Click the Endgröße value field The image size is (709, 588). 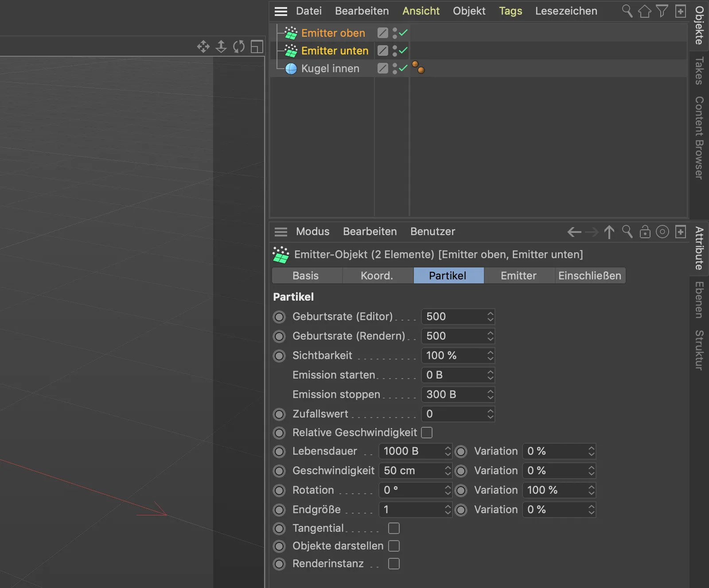[415, 510]
